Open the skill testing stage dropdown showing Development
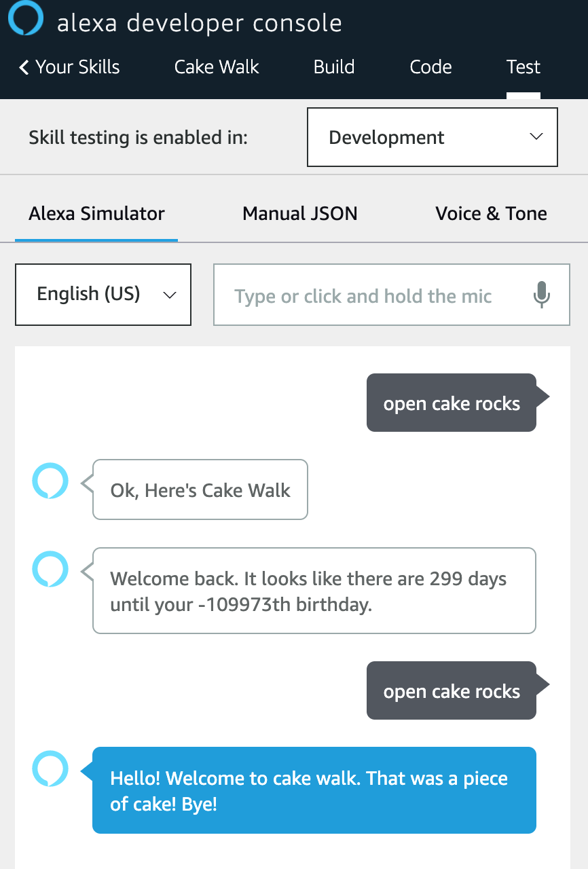Image resolution: width=588 pixels, height=869 pixels. pyautogui.click(x=432, y=137)
